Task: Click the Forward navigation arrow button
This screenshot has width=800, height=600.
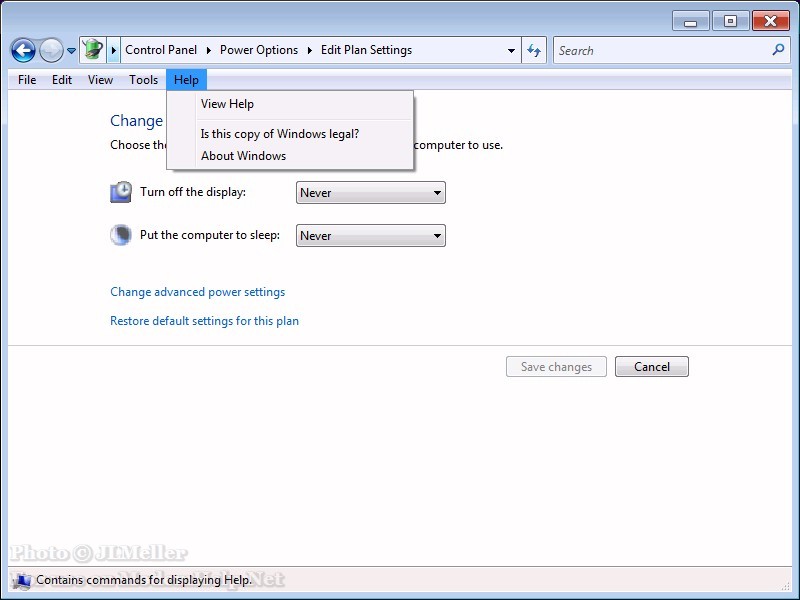Action: [x=51, y=50]
